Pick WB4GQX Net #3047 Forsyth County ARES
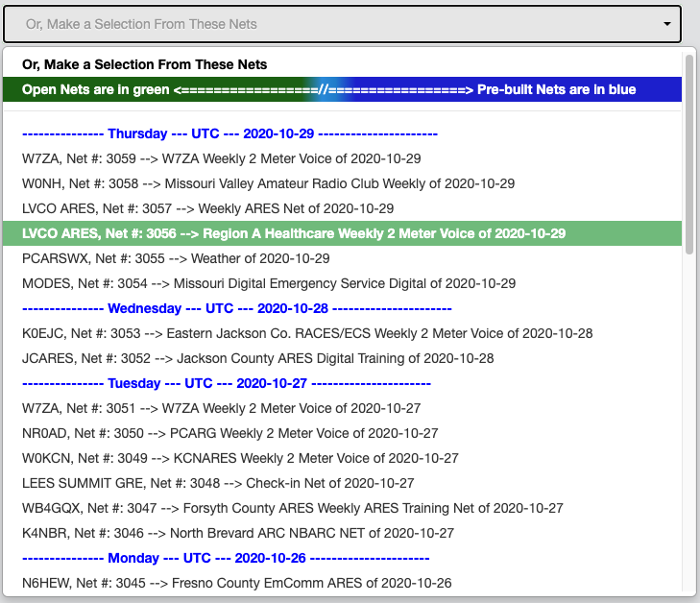 point(342,508)
